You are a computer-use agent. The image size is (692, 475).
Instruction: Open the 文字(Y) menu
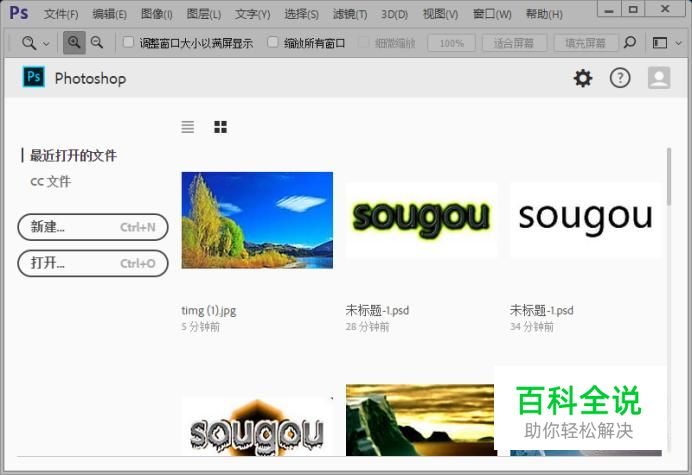(252, 15)
